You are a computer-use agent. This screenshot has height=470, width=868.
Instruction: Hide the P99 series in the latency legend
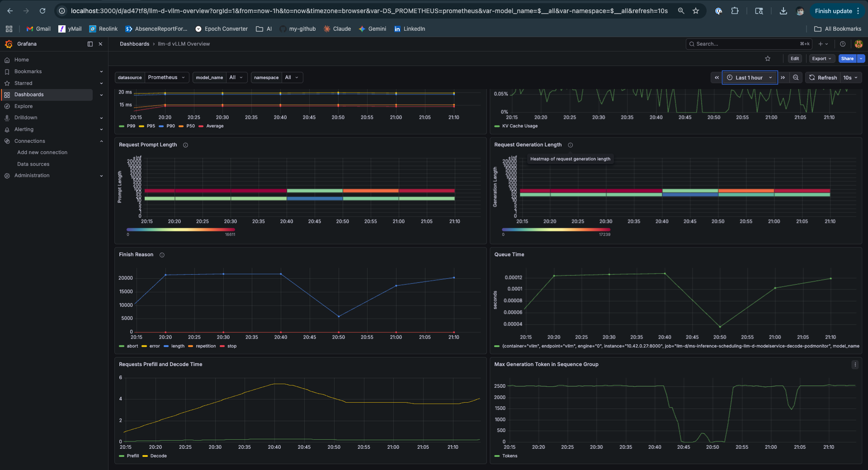click(x=131, y=126)
